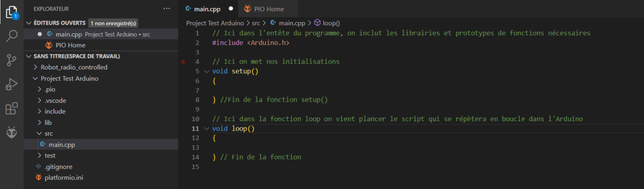Fold the loop() function at line 11
644x189 pixels.
tap(206, 128)
